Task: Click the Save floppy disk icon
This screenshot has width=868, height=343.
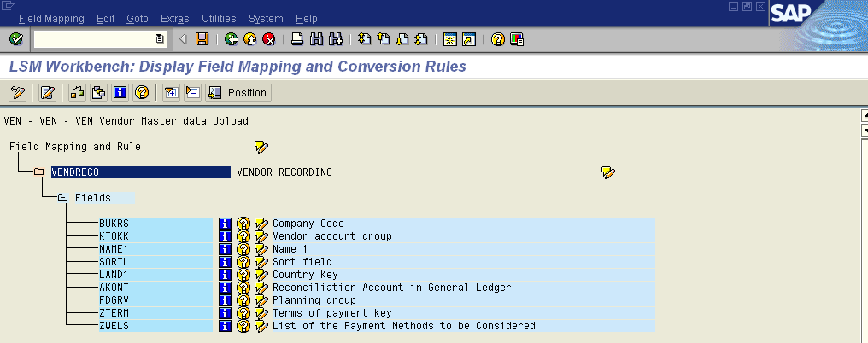Action: click(202, 39)
